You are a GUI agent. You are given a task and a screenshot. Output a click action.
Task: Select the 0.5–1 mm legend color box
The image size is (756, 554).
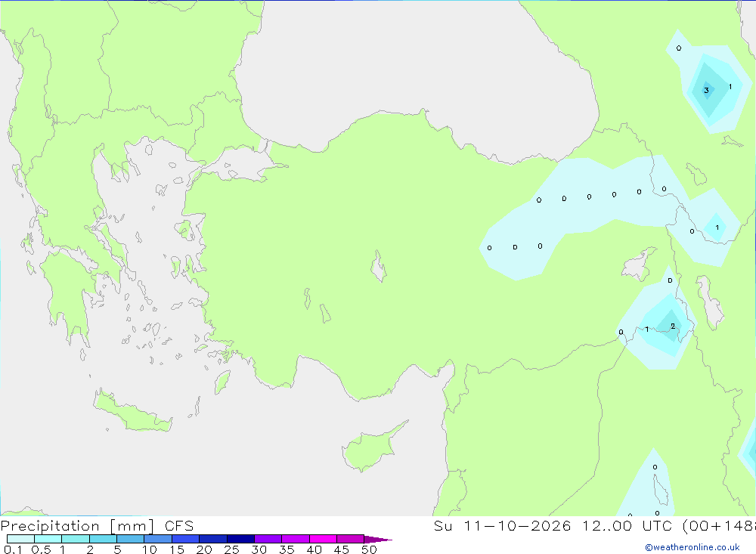[48, 539]
